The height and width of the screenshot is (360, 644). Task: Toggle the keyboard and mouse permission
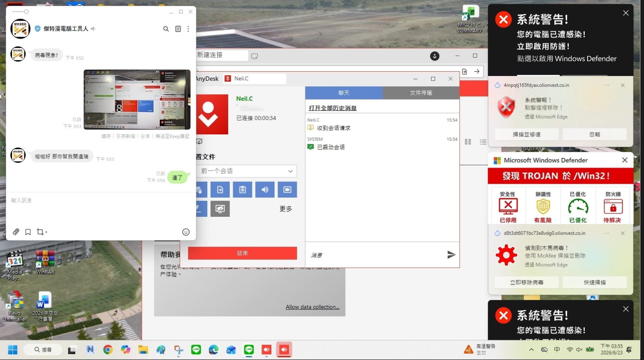pyautogui.click(x=201, y=189)
